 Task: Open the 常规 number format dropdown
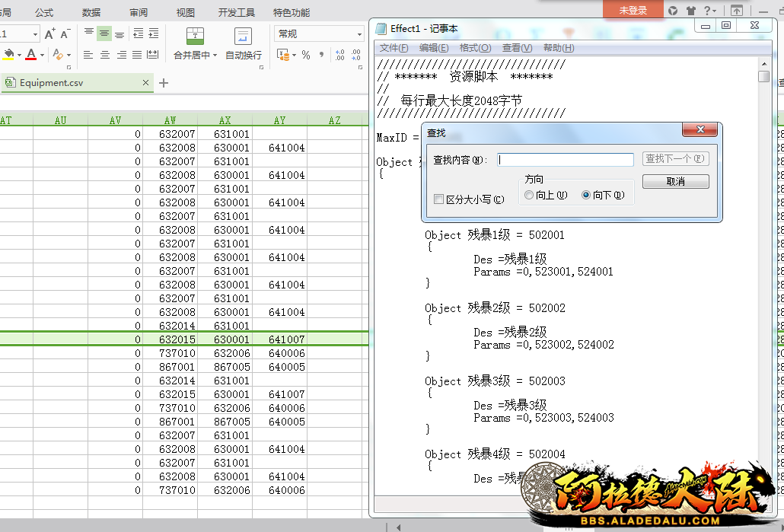[x=359, y=34]
